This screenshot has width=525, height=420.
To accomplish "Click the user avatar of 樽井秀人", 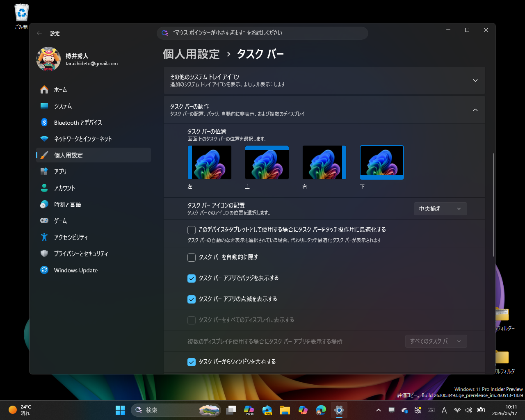I will click(48, 59).
